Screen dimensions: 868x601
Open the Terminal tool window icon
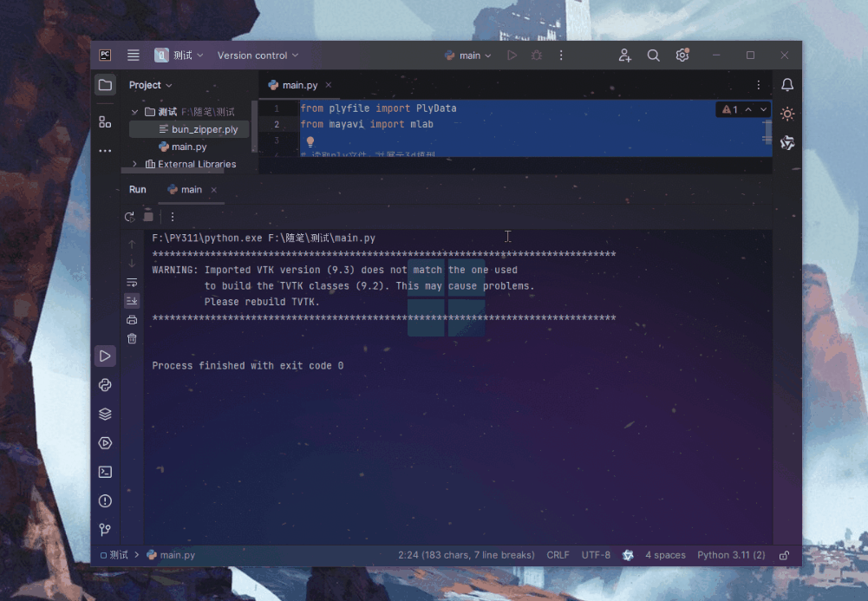click(104, 471)
